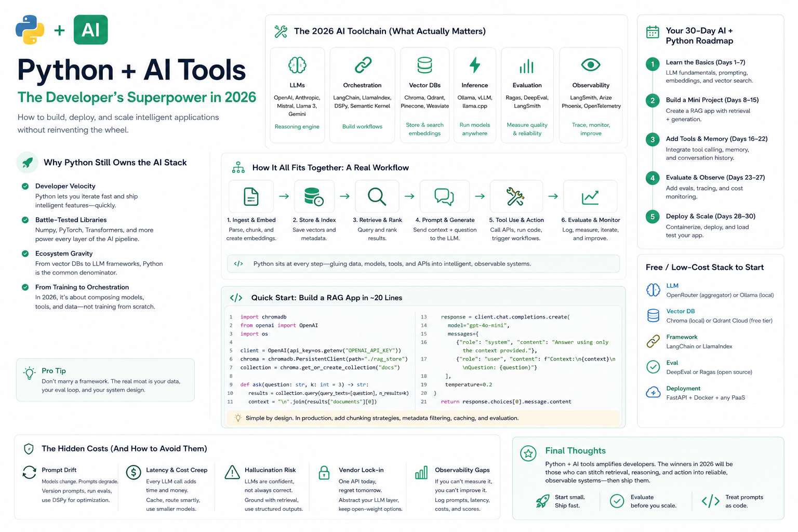Click the brain icon beside free-stack LLM
Viewport: 798px width, 532px height.
(653, 290)
